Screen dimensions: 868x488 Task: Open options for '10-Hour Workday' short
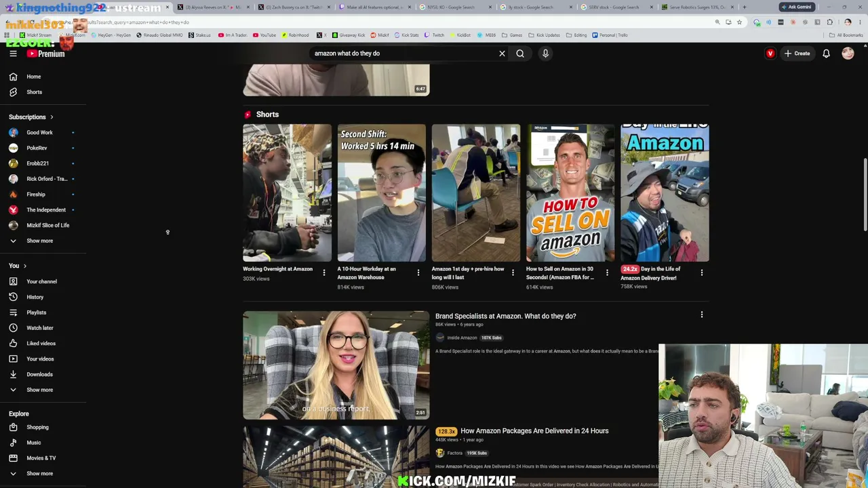[418, 272]
